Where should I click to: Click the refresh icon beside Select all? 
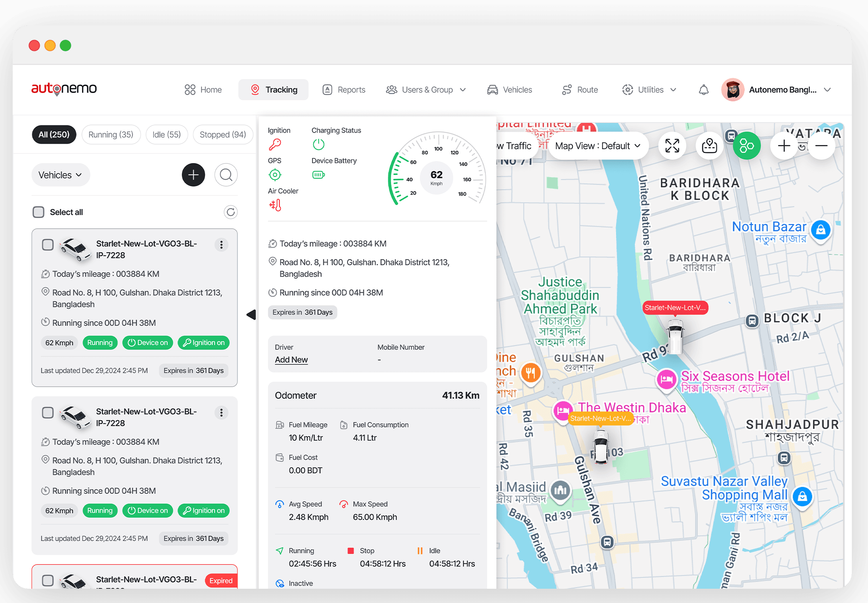230,212
